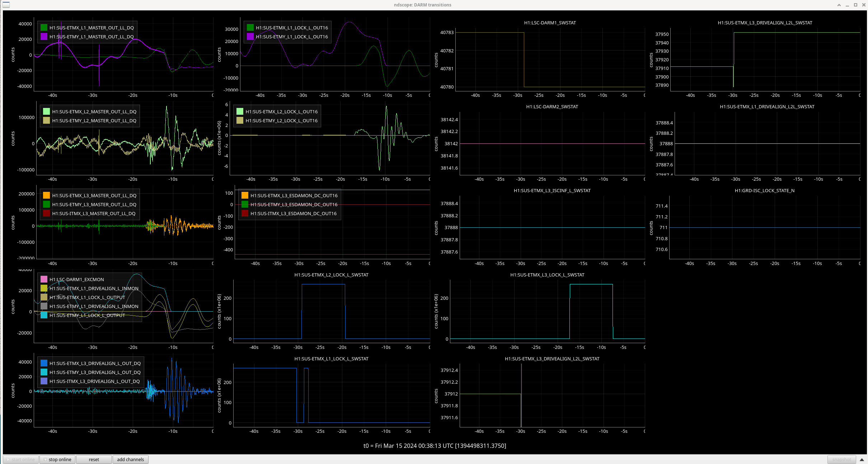Click the start online play button
This screenshot has height=464, width=868.
(21, 459)
